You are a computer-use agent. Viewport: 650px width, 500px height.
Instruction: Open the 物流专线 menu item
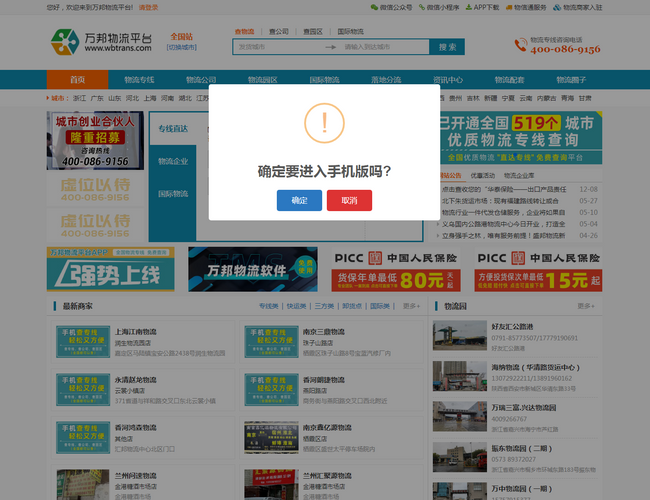(x=139, y=80)
